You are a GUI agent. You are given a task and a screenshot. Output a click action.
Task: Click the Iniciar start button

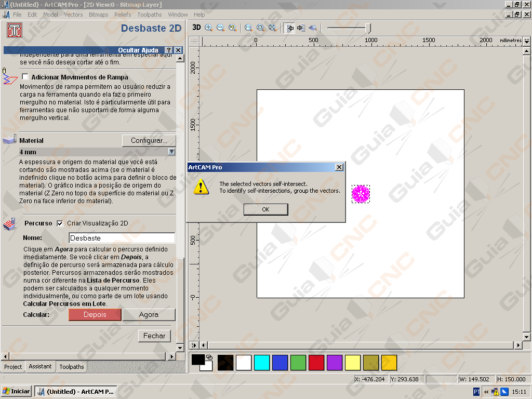point(16,391)
